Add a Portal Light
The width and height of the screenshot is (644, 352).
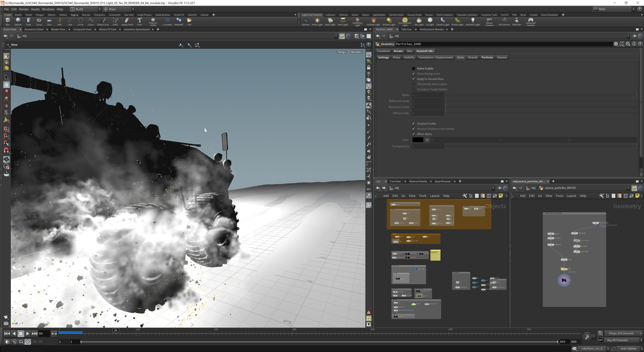[x=457, y=22]
